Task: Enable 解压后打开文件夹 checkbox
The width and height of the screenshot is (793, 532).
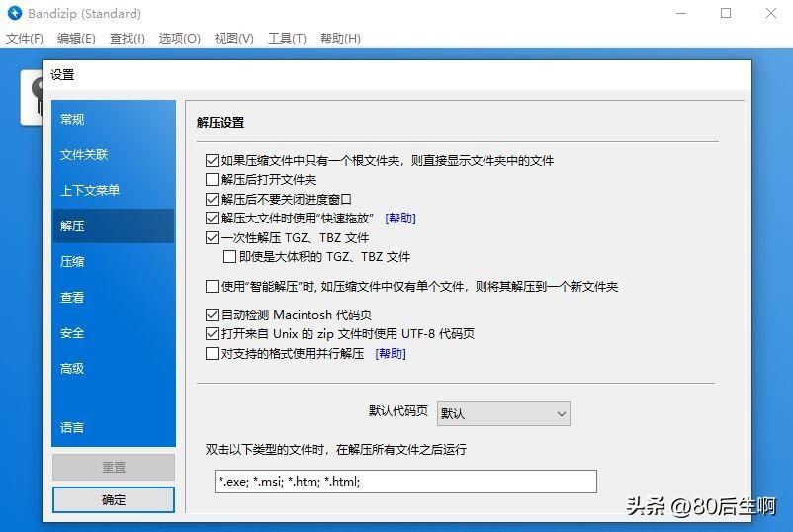Action: click(212, 180)
